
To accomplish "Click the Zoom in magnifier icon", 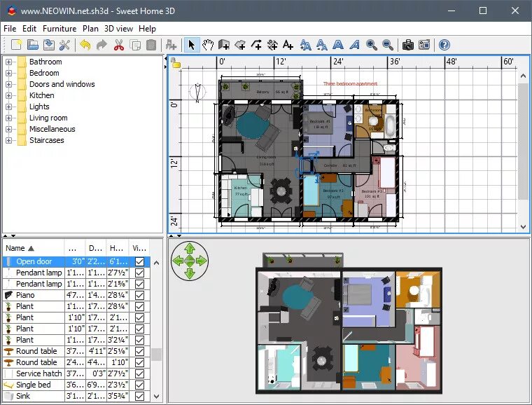I will coord(372,45).
